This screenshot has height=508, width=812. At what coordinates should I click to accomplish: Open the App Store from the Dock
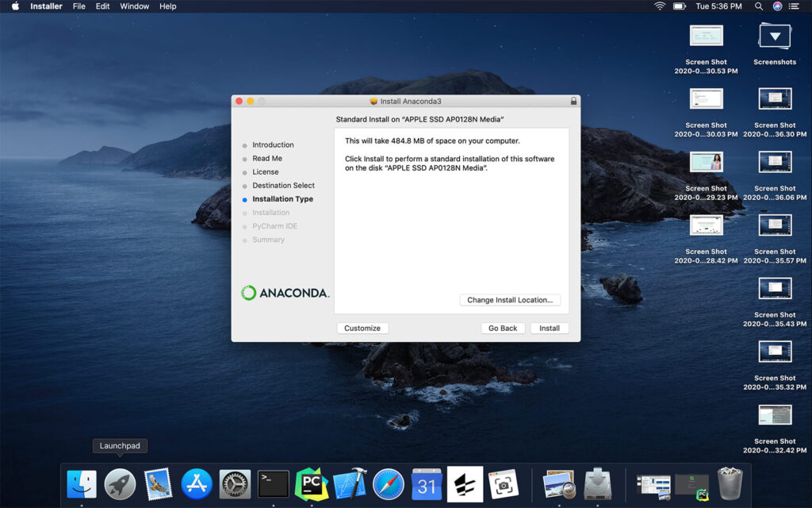click(197, 485)
